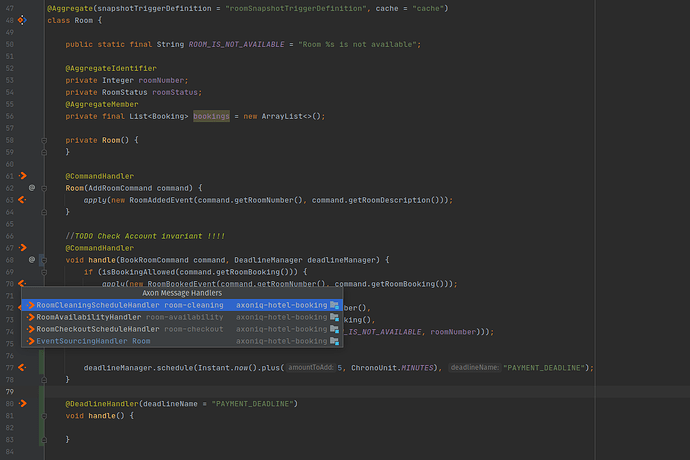690x460 pixels.
Task: Click the @ annotation gutter marker on line 62
Action: click(32, 188)
